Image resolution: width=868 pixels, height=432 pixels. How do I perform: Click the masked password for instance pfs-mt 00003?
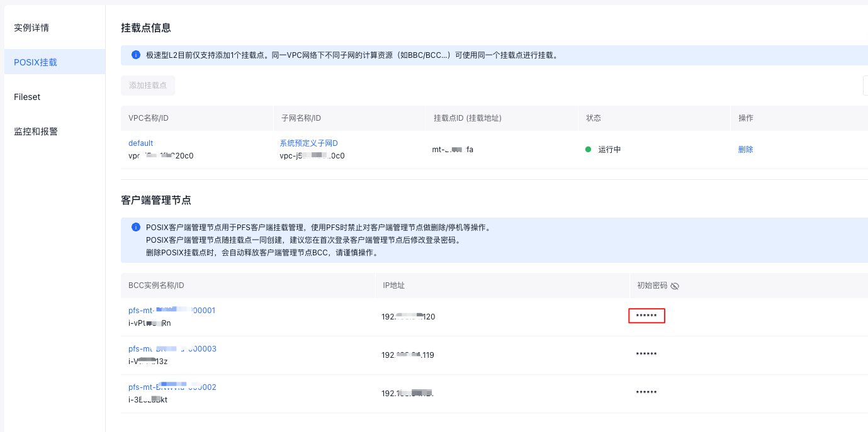point(646,355)
